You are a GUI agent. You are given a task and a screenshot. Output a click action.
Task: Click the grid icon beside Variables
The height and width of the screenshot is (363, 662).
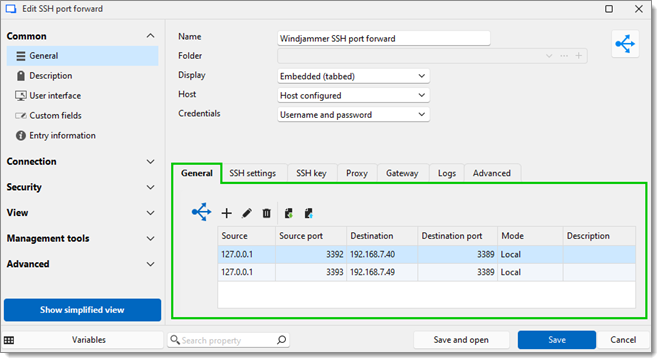click(x=9, y=340)
